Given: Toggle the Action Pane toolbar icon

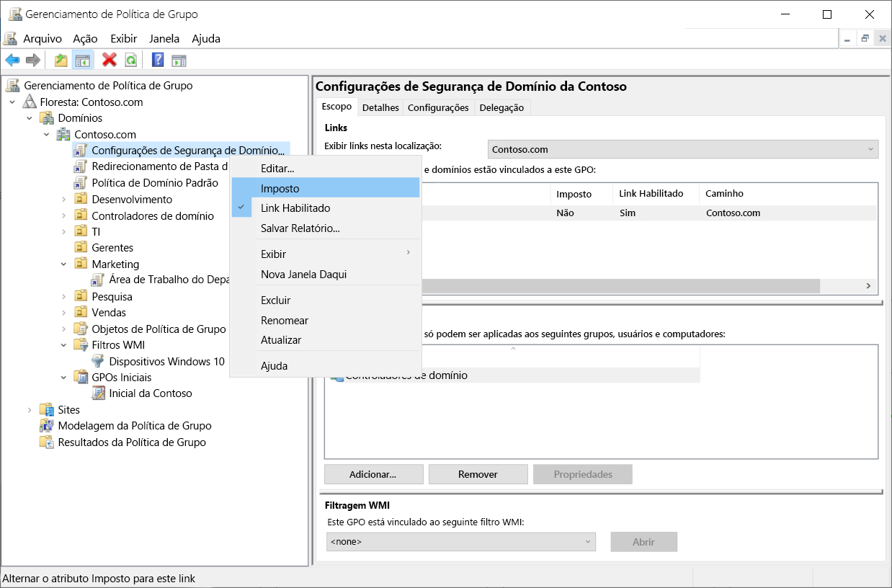Looking at the screenshot, I should (x=179, y=60).
